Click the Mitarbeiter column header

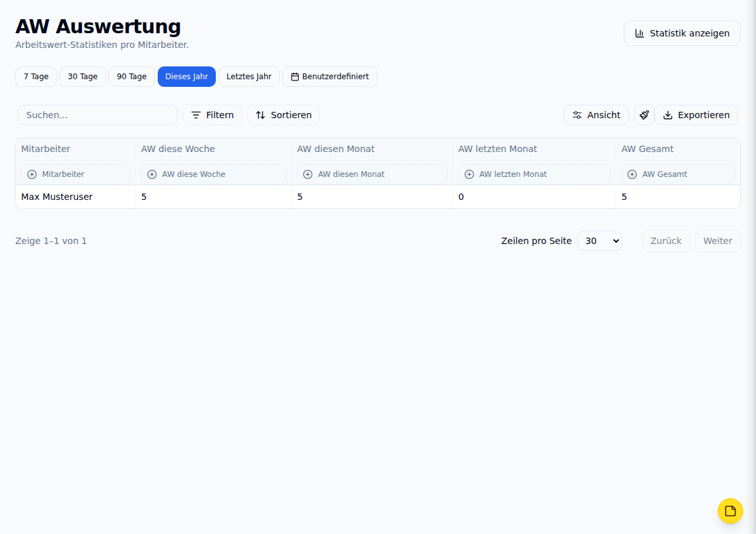pos(46,149)
